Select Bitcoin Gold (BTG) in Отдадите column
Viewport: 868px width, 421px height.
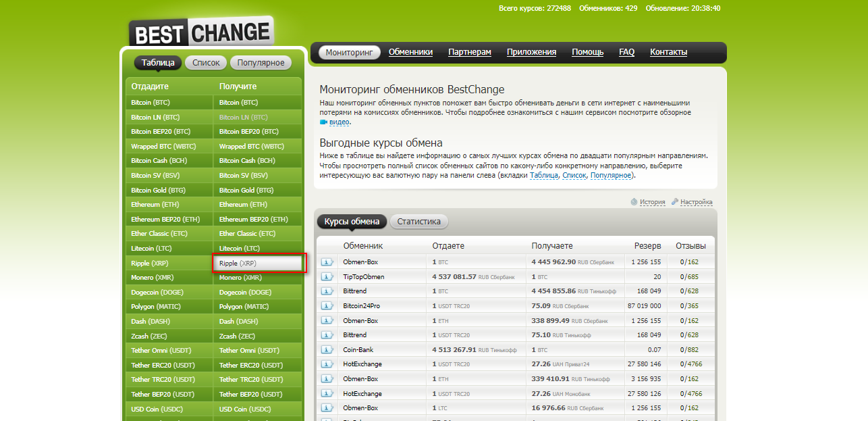pos(169,191)
